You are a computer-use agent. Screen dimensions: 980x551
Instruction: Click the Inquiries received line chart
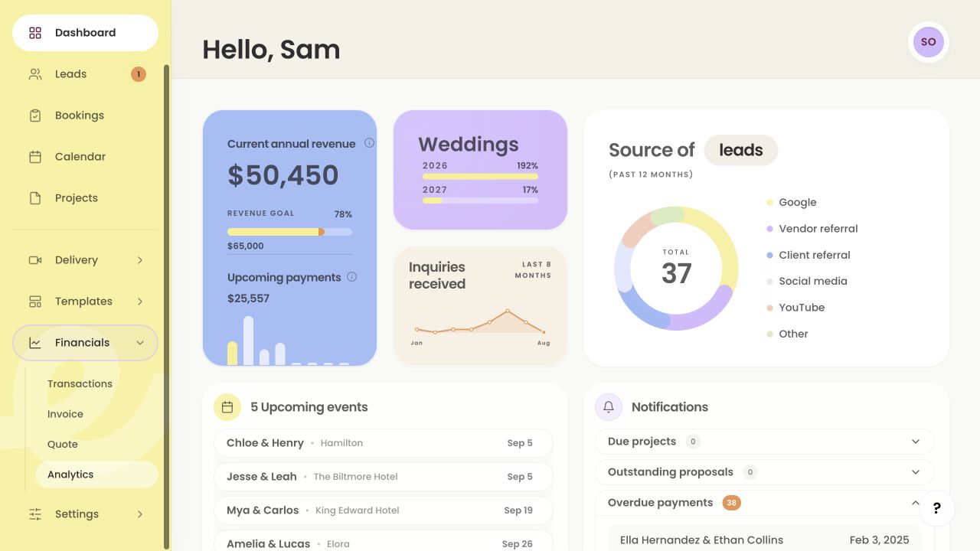coord(480,321)
